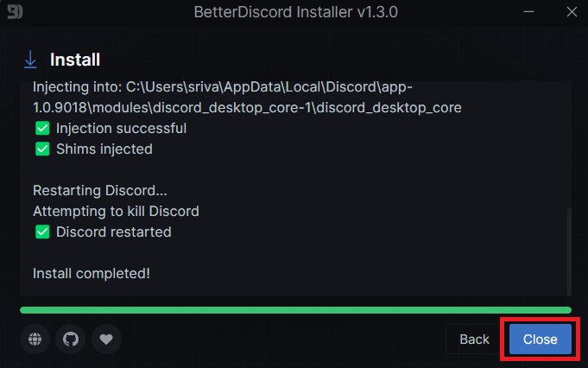
Task: Open the BetterDiscord website globe icon
Action: [x=35, y=339]
